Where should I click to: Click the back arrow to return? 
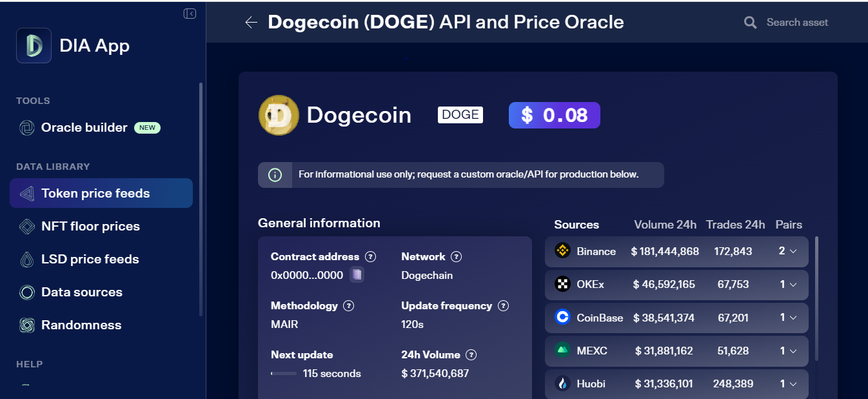(250, 21)
